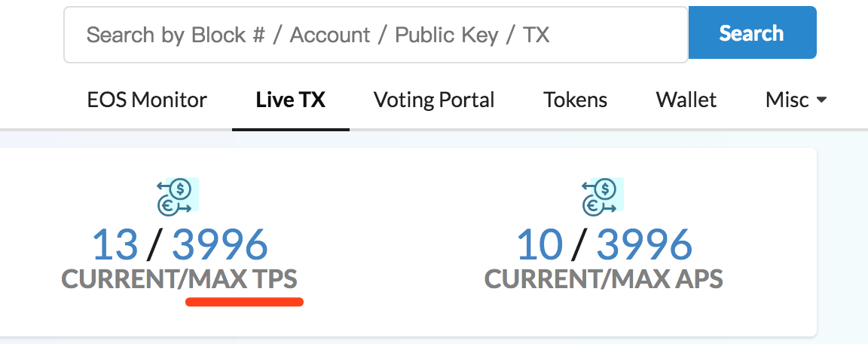Click the currency exchange icon above TPS
This screenshot has height=344, width=868.
coord(178,197)
